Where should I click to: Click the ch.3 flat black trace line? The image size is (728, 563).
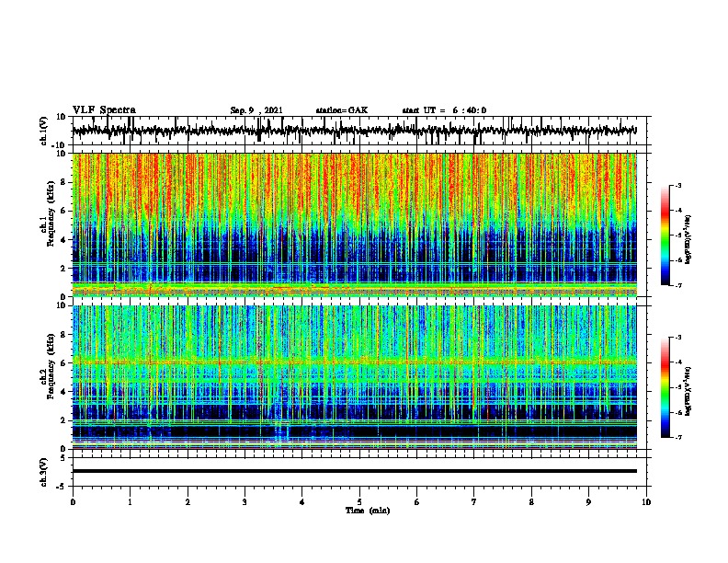point(355,471)
